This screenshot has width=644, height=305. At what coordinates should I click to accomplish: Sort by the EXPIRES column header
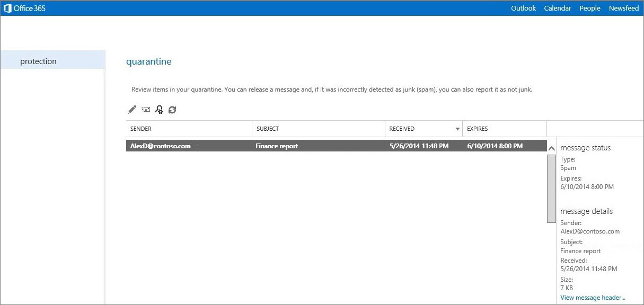tap(477, 129)
